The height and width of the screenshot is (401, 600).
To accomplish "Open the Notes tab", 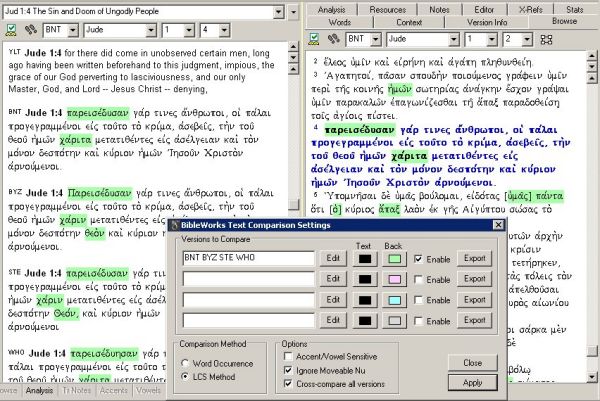I will click(439, 10).
